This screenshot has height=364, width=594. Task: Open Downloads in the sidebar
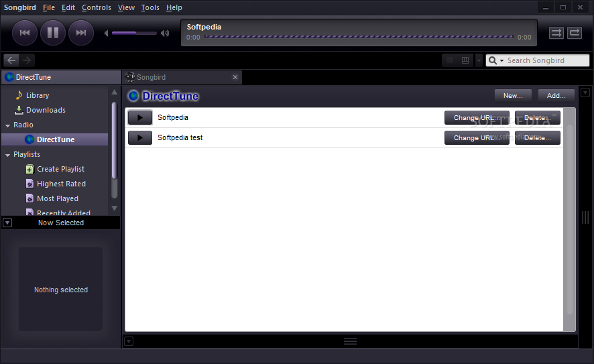[x=40, y=110]
